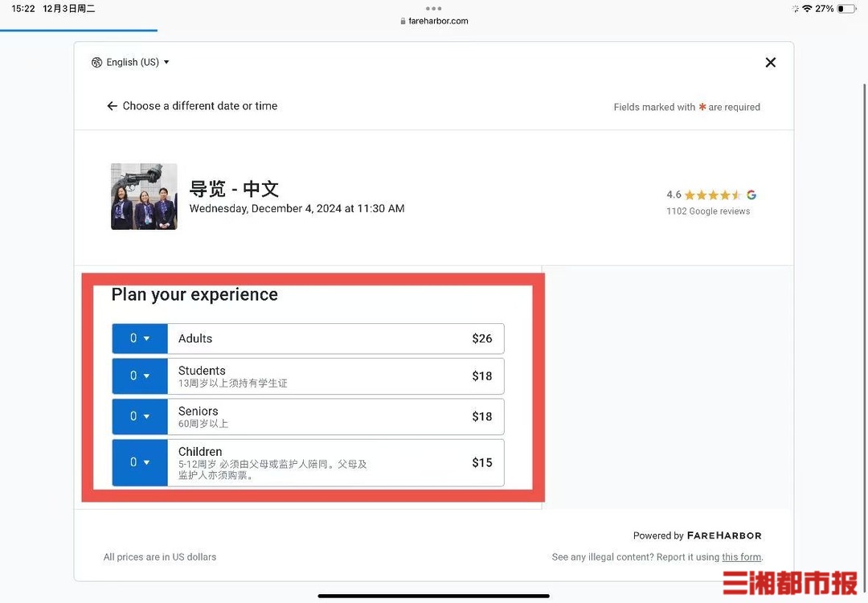The height and width of the screenshot is (603, 868).
Task: Open the Seniors quantity dropdown
Action: coord(140,416)
